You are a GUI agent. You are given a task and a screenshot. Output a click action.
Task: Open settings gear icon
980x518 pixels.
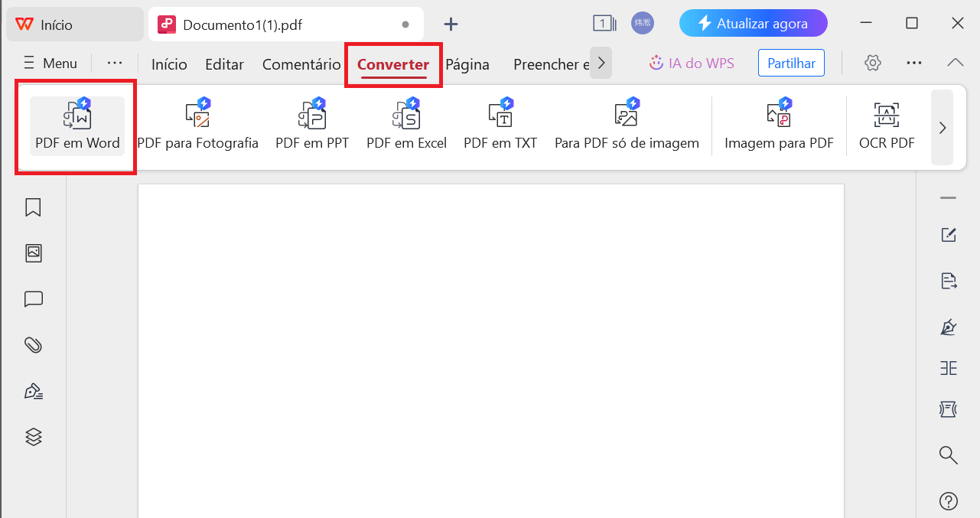click(873, 63)
